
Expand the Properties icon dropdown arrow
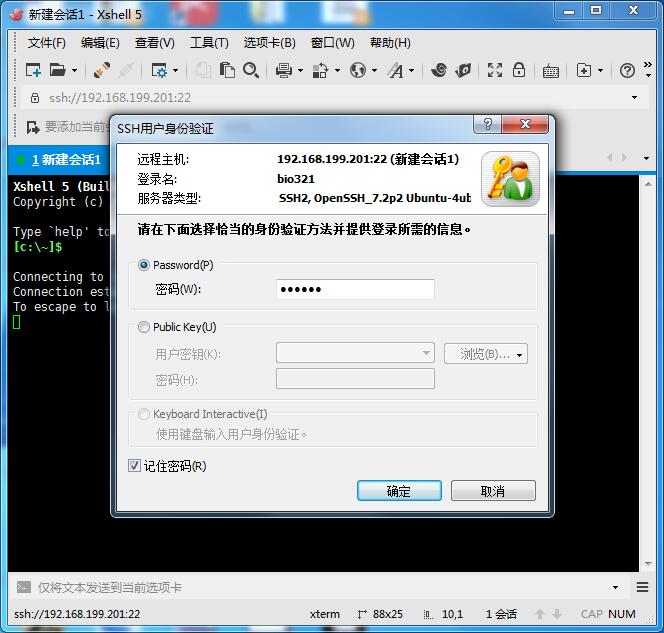pos(175,70)
